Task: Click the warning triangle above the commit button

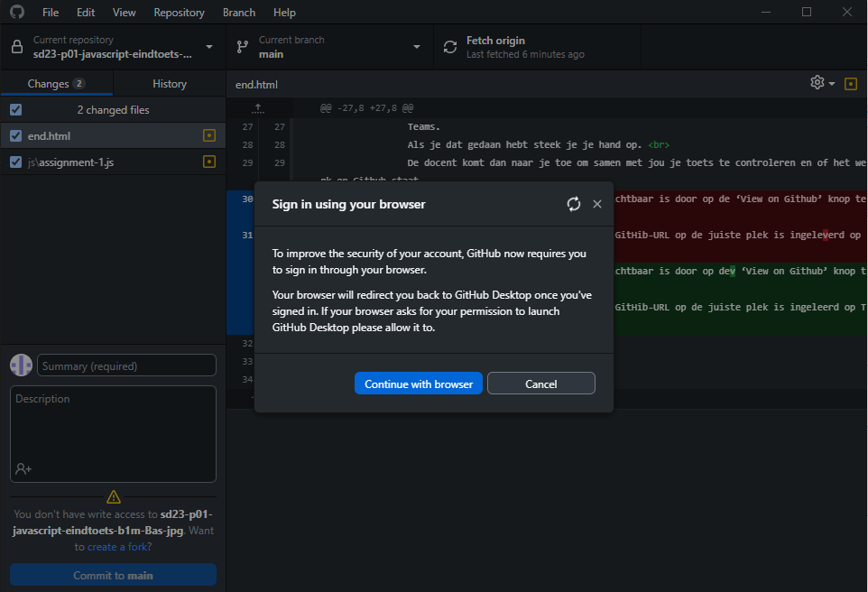Action: click(x=113, y=495)
